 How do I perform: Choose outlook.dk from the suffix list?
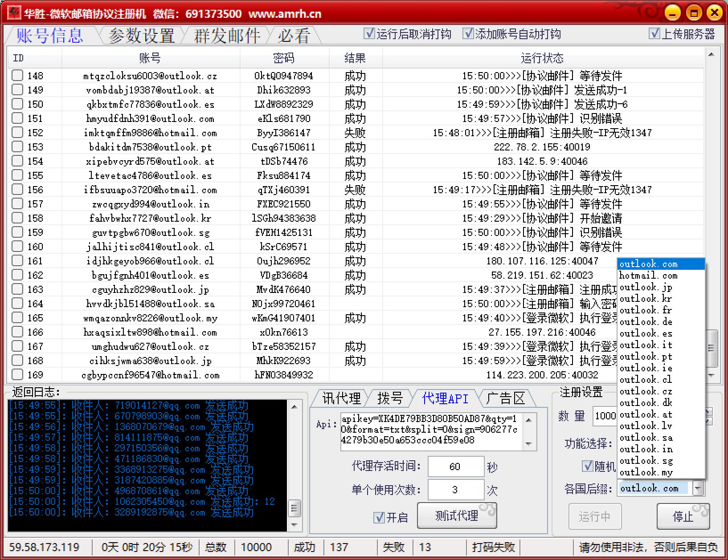click(x=661, y=403)
